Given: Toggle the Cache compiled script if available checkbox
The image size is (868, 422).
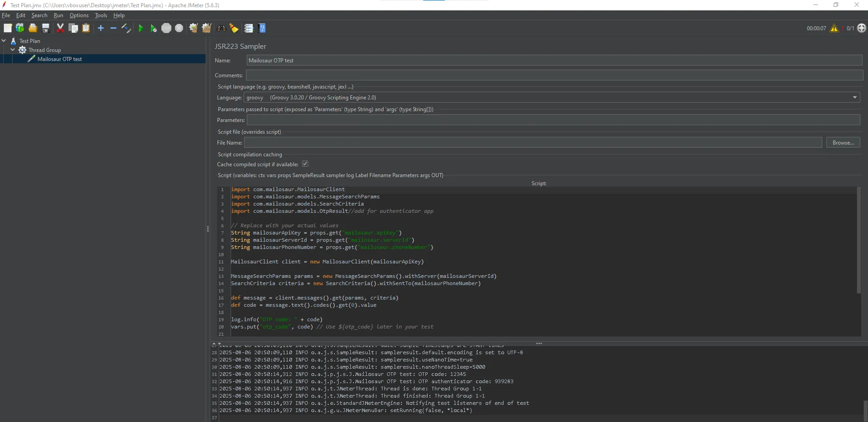Looking at the screenshot, I should [305, 164].
